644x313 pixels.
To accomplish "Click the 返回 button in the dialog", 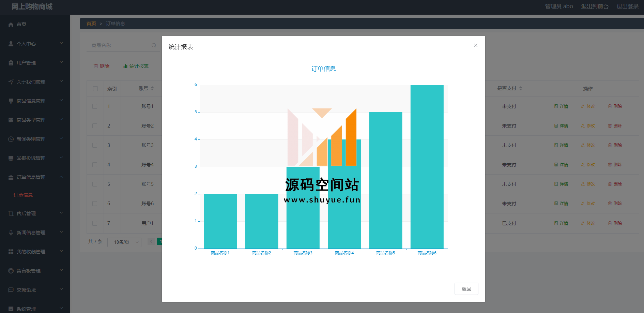I will click(x=466, y=289).
